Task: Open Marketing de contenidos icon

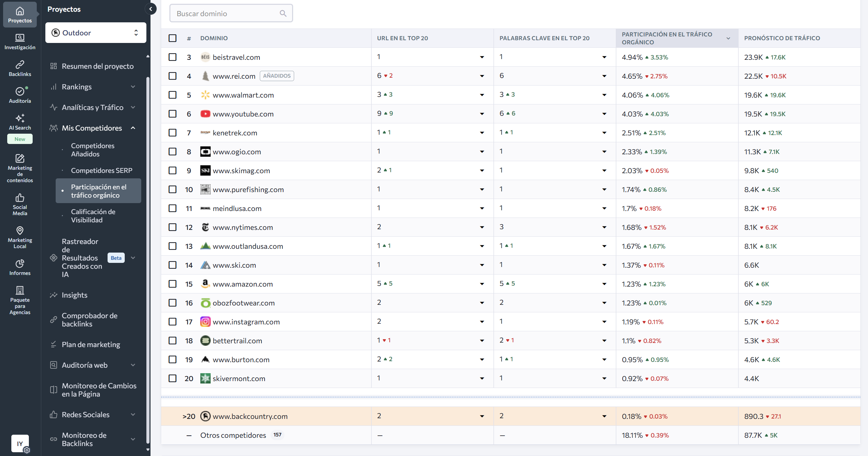Action: pos(20,158)
